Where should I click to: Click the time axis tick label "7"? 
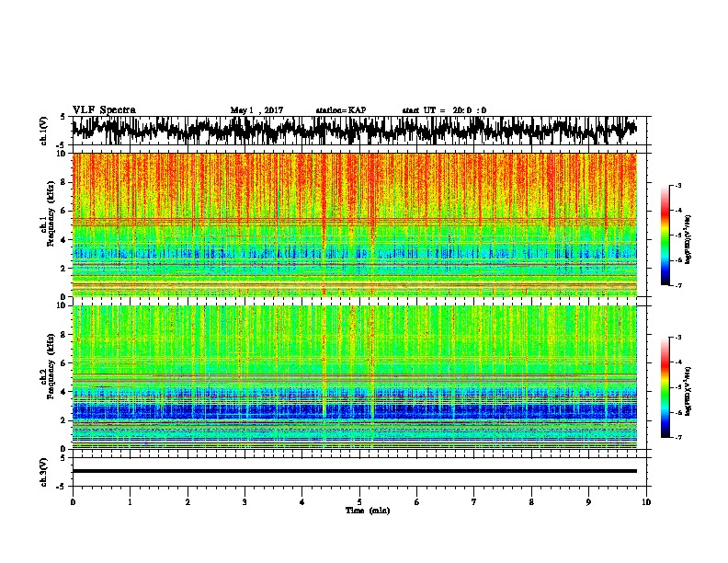tap(474, 502)
